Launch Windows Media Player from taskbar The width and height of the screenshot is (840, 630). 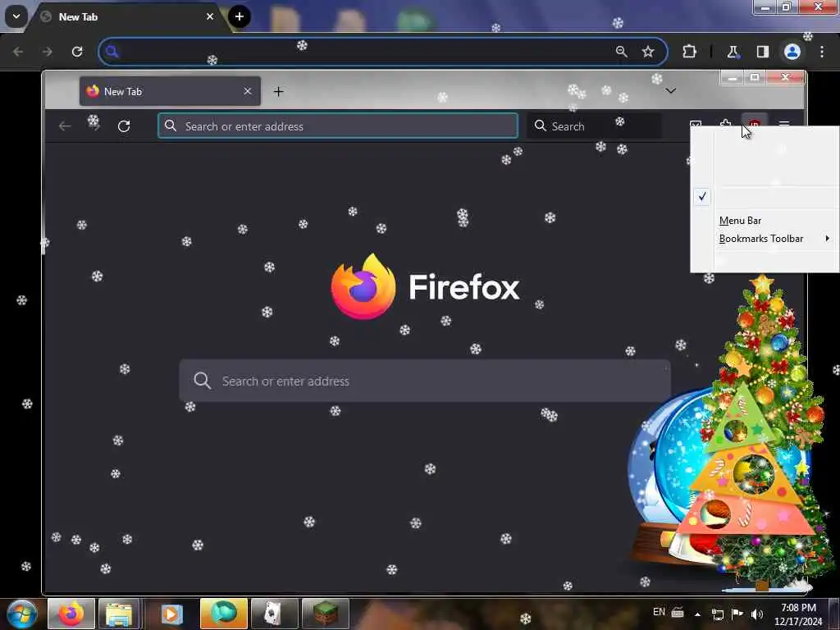(x=172, y=614)
